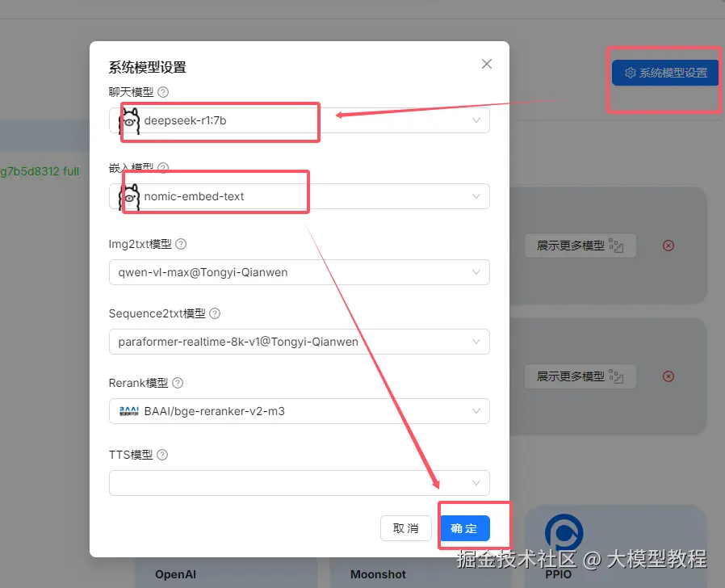Viewport: 725px width, 588px height.
Task: Click the help icon next to 聊天模型
Action: 163,92
